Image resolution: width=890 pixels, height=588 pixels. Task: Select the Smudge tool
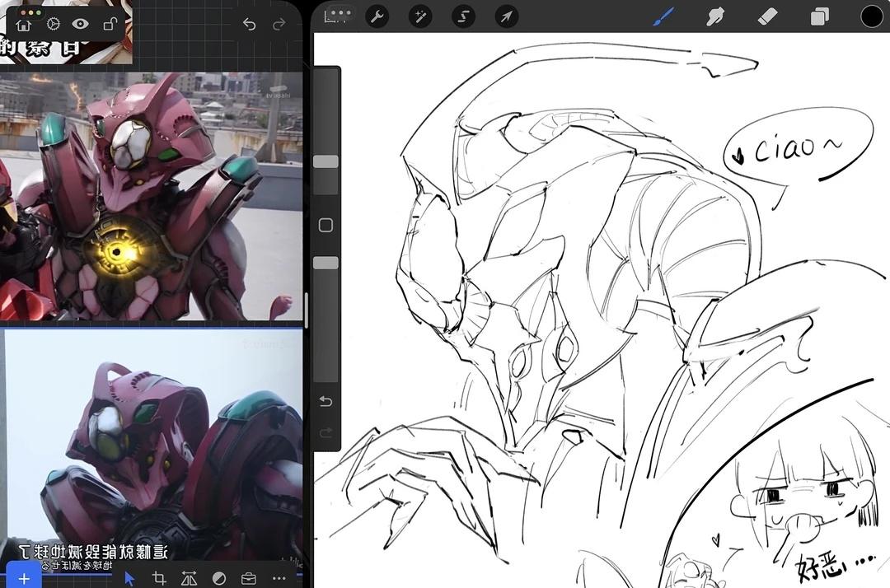714,16
